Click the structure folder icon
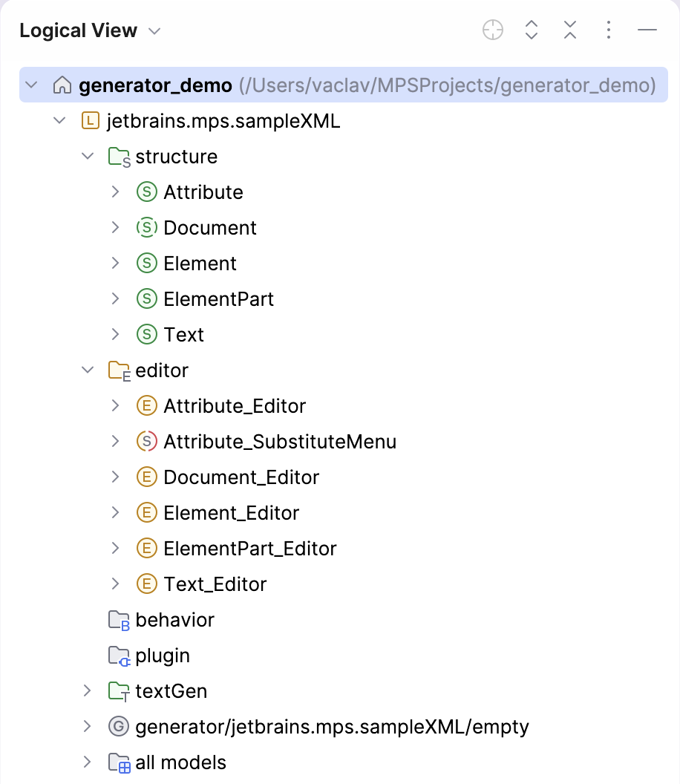680x784 pixels. 120,157
